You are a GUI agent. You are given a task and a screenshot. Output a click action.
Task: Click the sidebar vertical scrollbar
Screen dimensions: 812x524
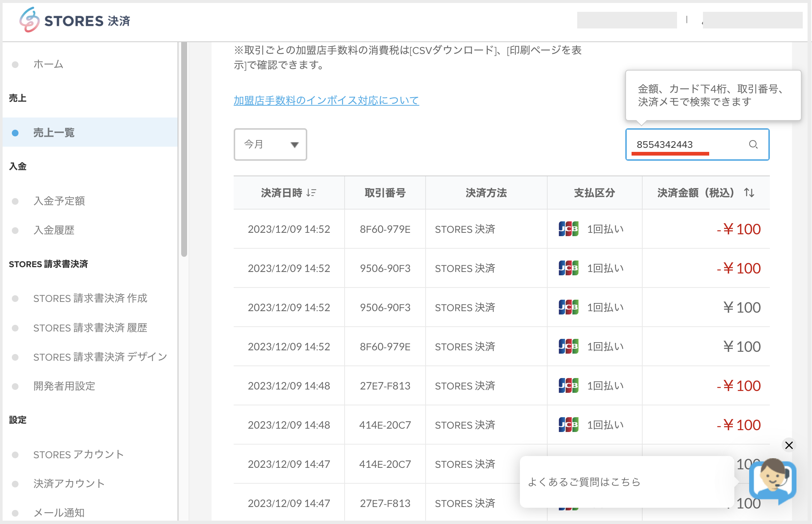tap(184, 149)
